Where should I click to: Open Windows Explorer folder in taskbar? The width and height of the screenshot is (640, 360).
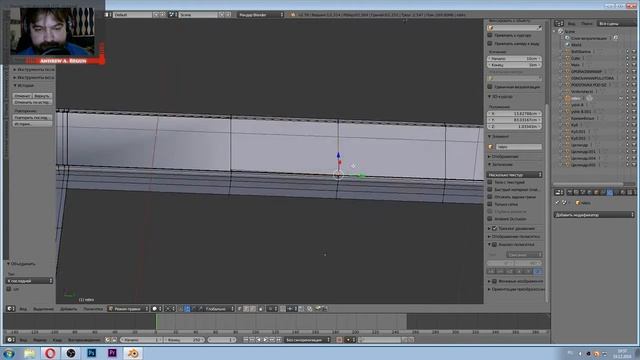point(29,353)
